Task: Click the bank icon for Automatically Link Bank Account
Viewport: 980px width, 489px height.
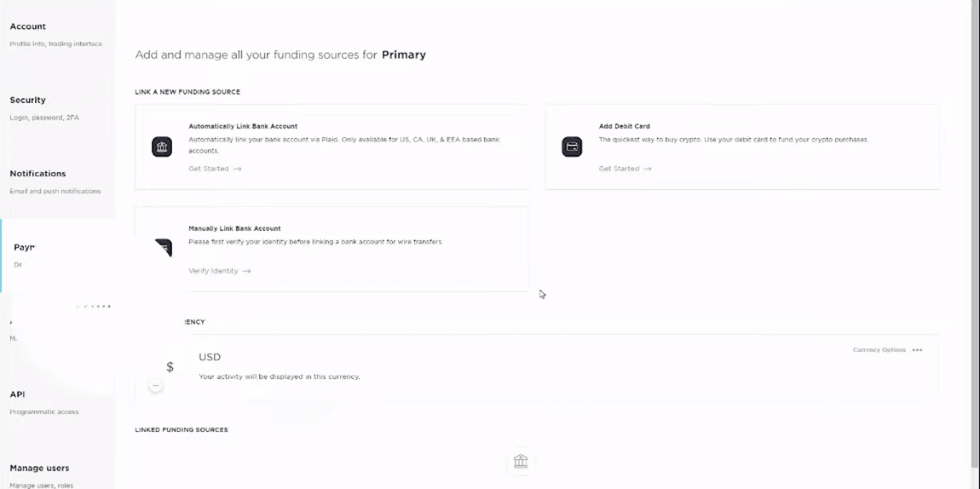Action: click(162, 147)
